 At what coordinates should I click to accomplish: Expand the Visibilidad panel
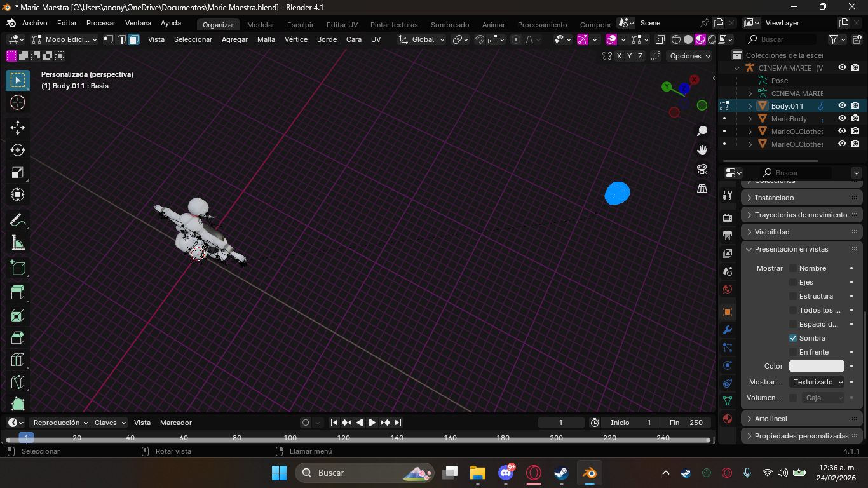[772, 232]
